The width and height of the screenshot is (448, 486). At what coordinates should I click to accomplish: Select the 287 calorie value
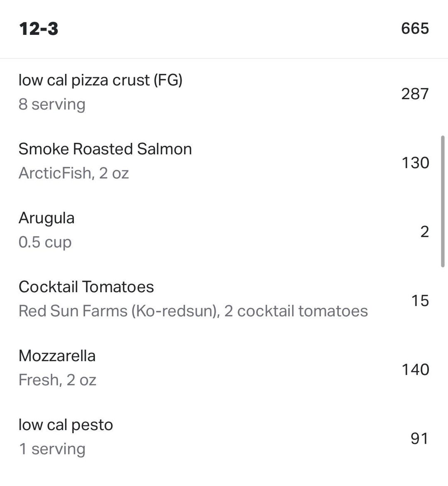(x=415, y=94)
